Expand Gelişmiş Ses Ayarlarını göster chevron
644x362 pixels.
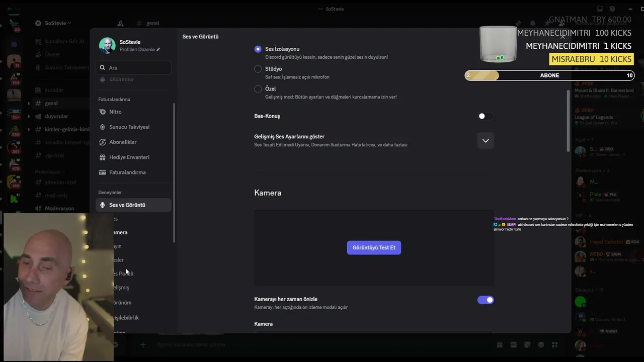pyautogui.click(x=486, y=141)
